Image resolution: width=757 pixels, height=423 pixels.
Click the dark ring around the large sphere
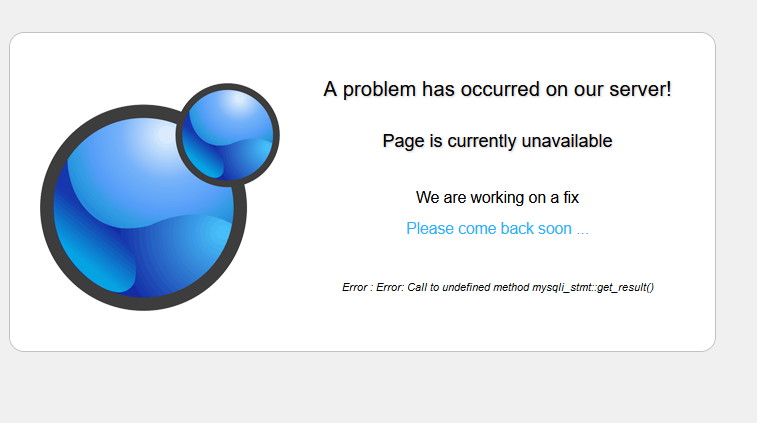tap(47, 208)
